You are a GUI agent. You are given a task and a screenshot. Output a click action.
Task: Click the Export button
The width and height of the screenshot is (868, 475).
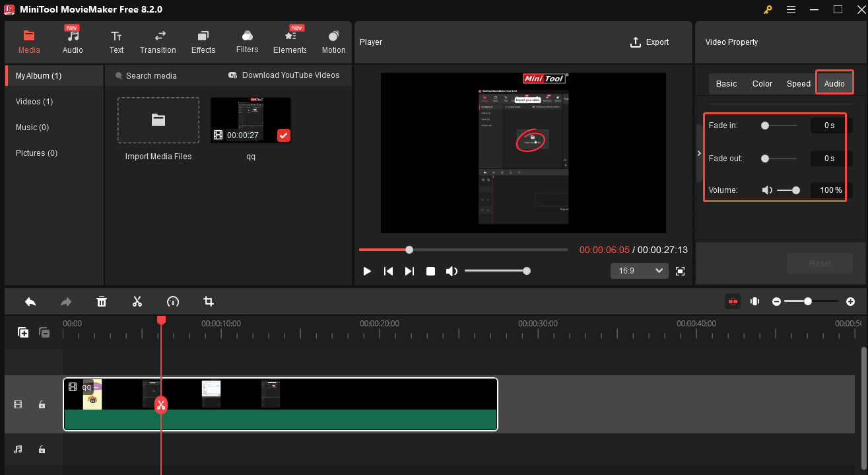650,42
